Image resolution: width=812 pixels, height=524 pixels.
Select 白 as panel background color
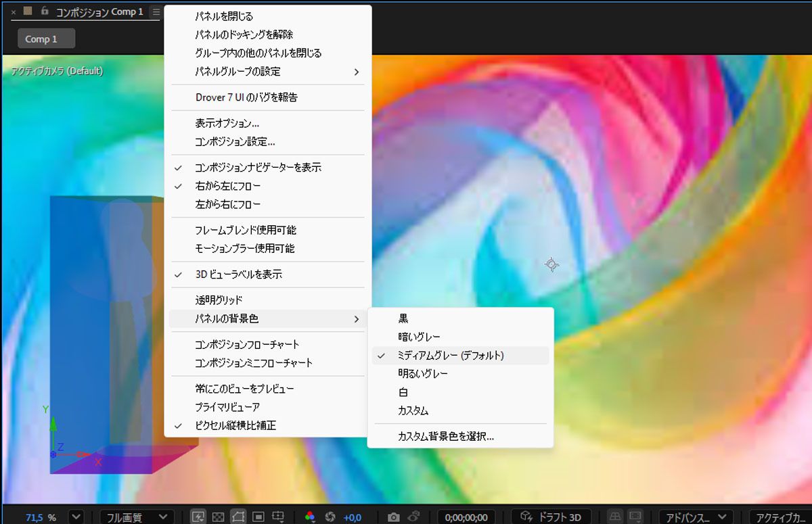coord(403,391)
